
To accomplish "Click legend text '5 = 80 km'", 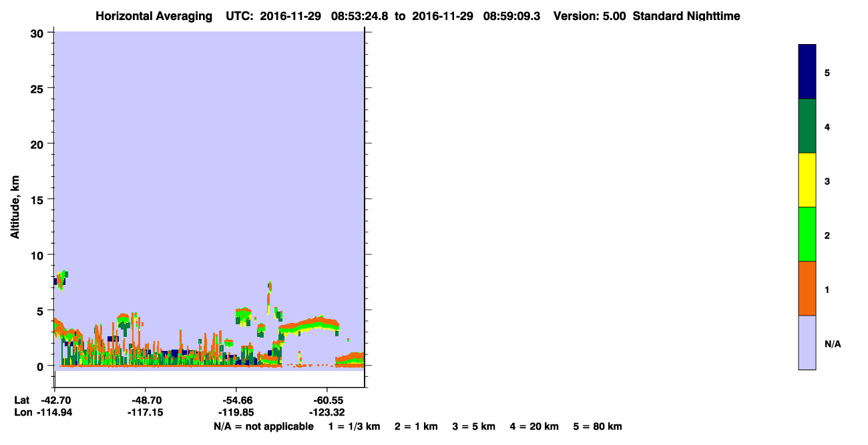I will point(598,426).
